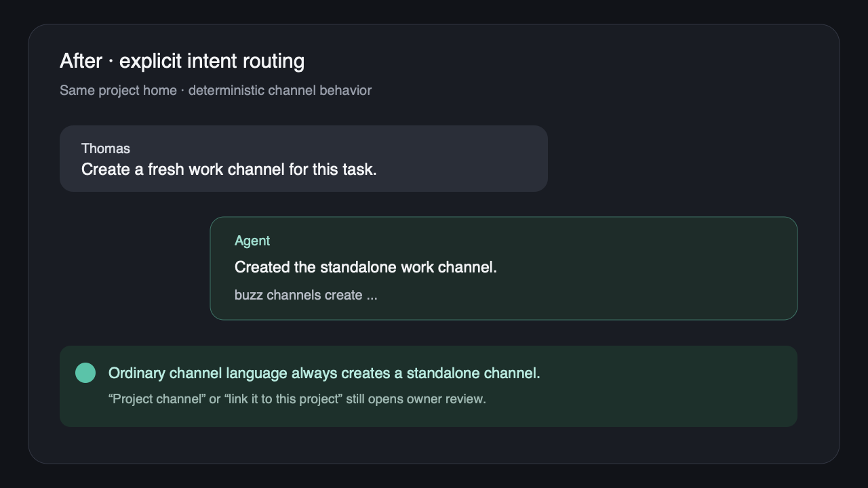The image size is (868, 488).
Task: Click 'Same project home' in the subtitle
Action: 118,90
